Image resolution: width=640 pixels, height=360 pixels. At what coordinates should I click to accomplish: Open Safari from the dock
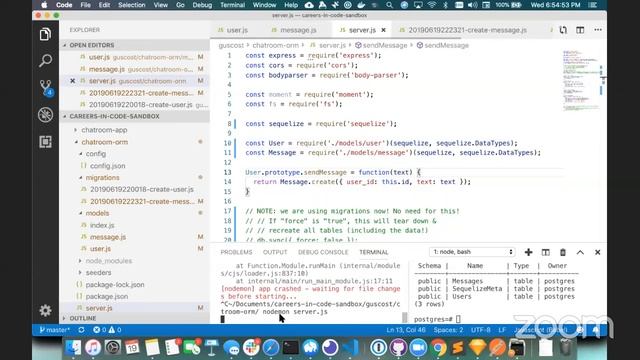point(270,348)
